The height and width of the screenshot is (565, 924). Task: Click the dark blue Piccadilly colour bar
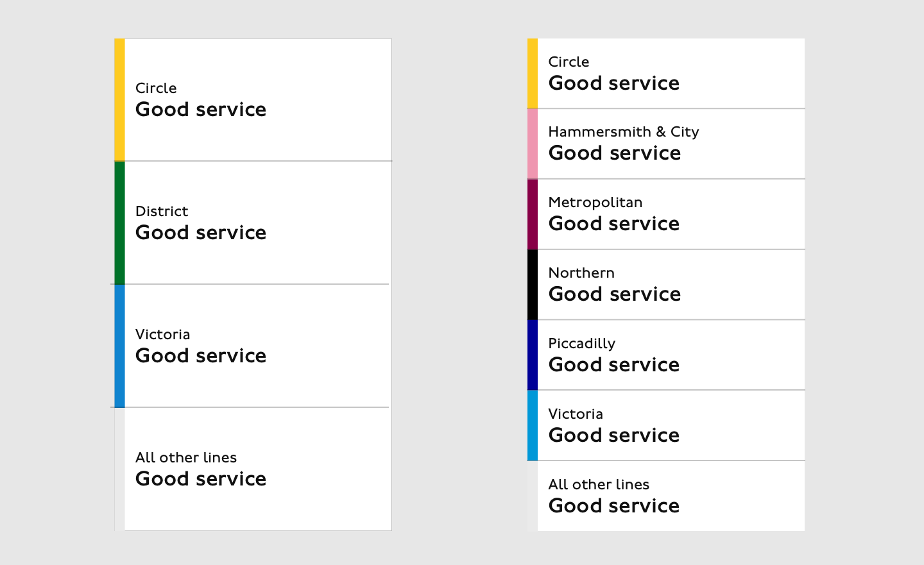pos(533,355)
